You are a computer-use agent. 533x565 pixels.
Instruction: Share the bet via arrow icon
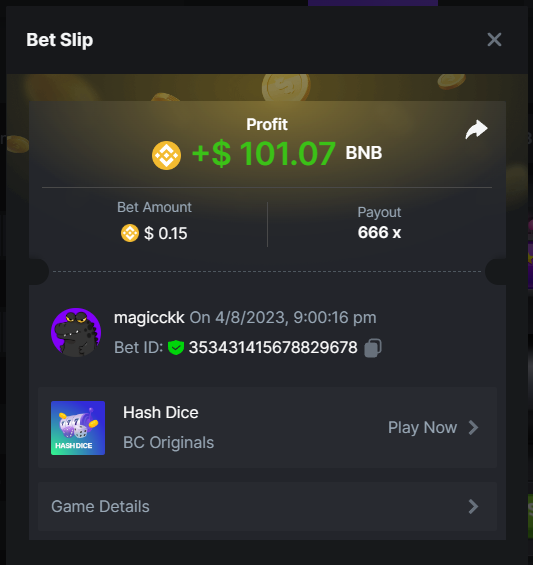(476, 129)
